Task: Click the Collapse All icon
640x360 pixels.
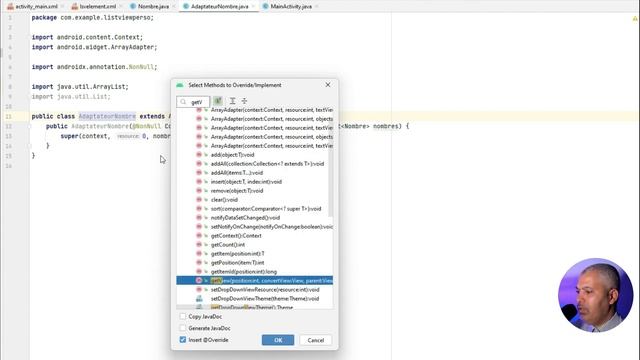Action: (x=244, y=101)
